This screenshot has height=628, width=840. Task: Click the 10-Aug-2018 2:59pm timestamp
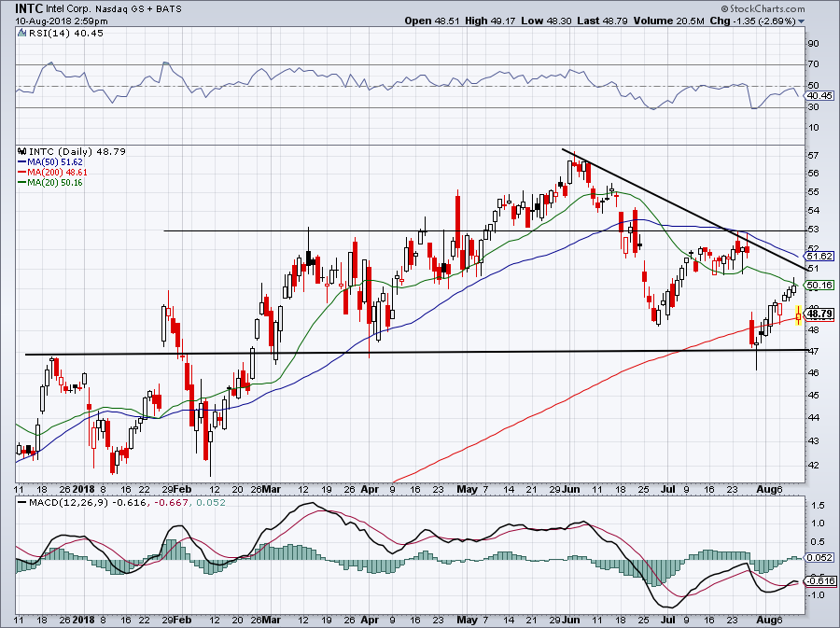61,21
